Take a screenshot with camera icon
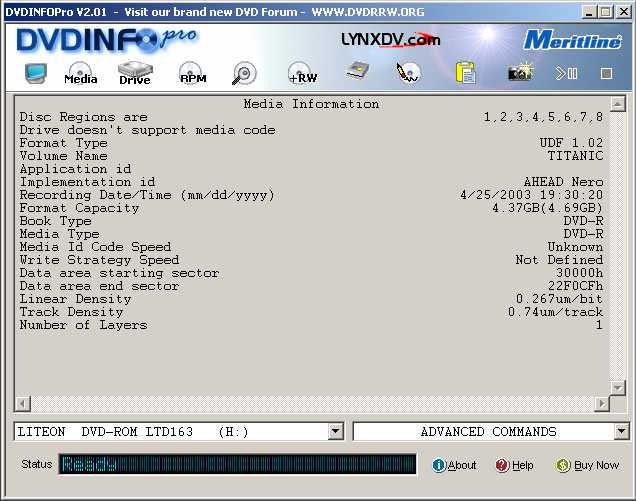636x501 pixels. tap(520, 73)
